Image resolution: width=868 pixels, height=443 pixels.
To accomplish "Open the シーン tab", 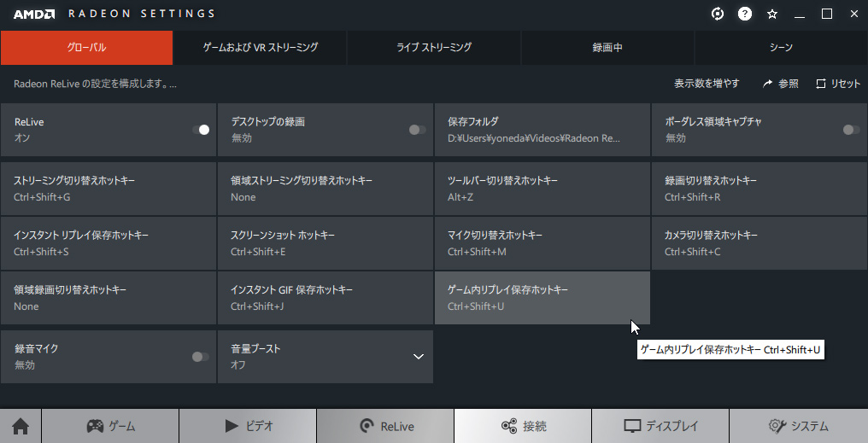I will click(x=781, y=48).
